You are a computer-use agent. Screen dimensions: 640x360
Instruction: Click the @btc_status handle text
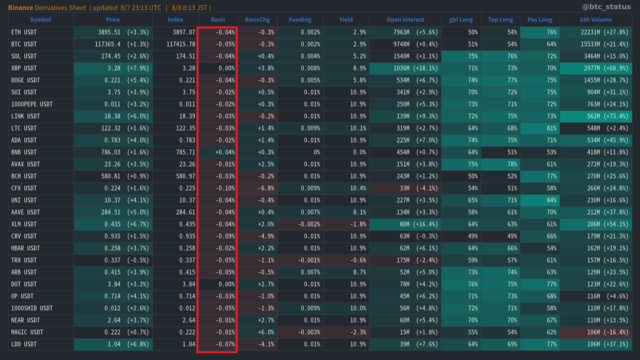(606, 7)
